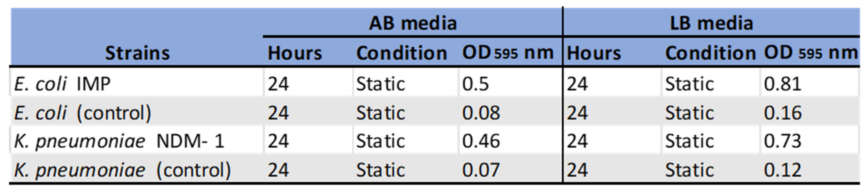868x194 pixels.
Task: Click the 0.12 OD value cell
Action: pos(783,169)
